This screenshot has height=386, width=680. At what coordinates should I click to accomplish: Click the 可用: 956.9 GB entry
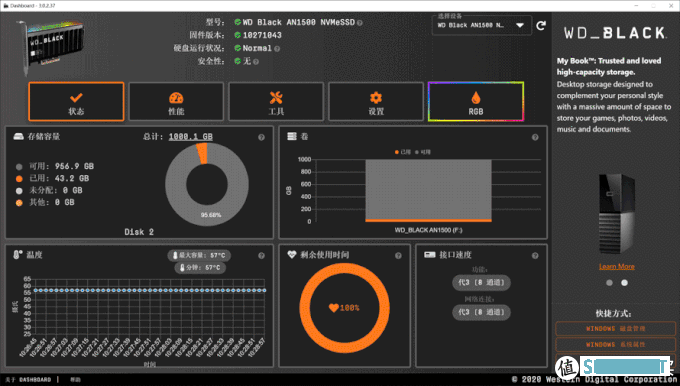(55, 166)
